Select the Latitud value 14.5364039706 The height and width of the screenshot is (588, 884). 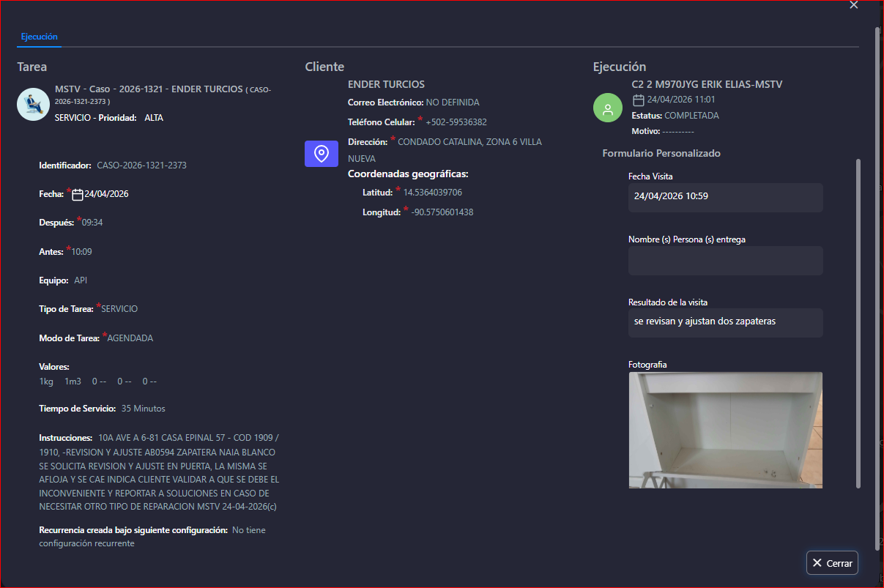tap(432, 193)
